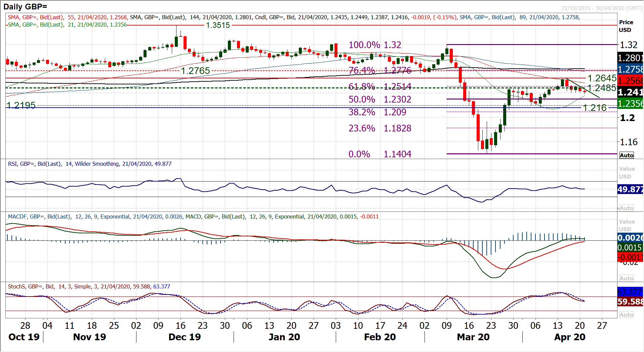Click the 59.588 stochastic value tag
644x352 pixels.
tap(630, 302)
